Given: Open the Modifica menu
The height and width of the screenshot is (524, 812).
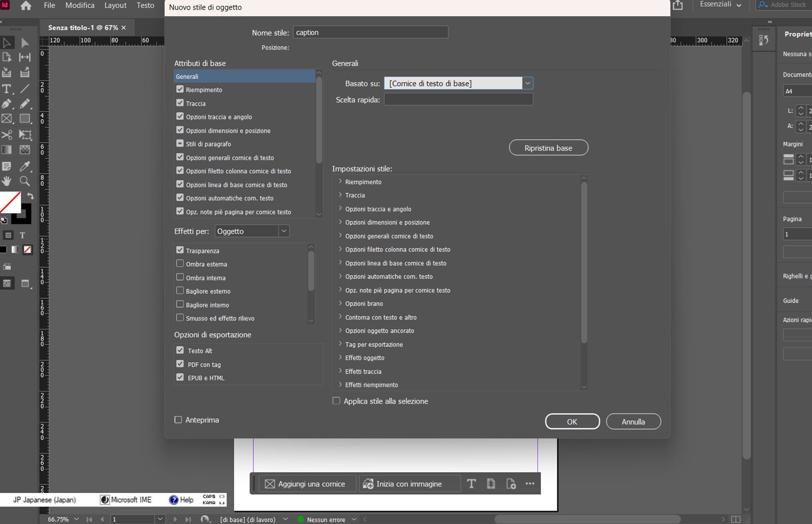Looking at the screenshot, I should coord(80,6).
